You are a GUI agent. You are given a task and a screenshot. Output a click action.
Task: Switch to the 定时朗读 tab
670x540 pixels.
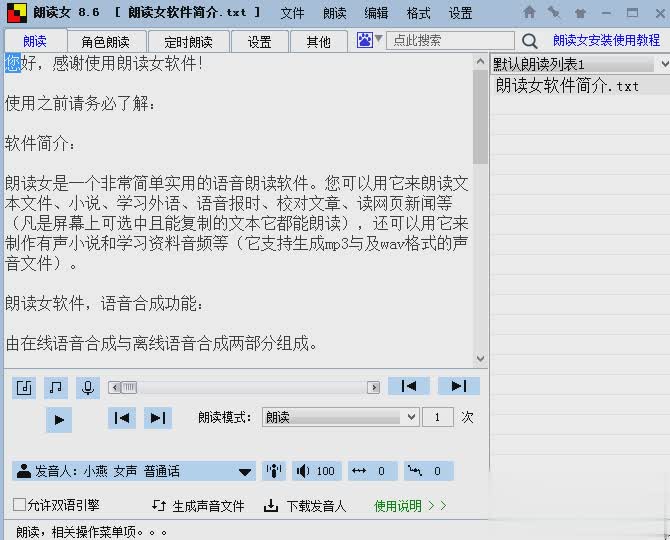(188, 42)
